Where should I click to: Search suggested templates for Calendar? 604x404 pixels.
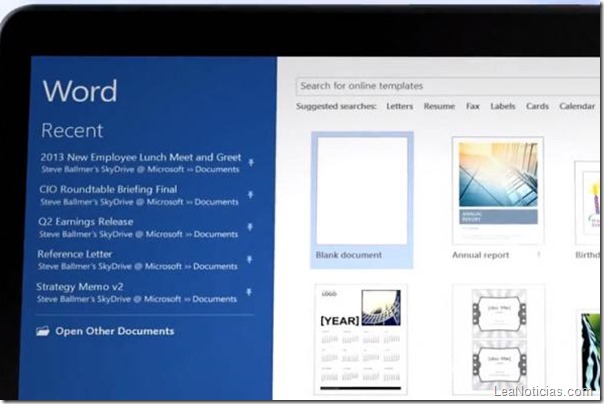(577, 106)
